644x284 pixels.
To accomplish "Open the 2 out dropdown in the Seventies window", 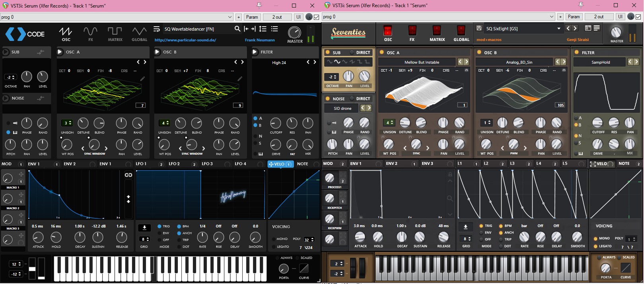I will (599, 17).
